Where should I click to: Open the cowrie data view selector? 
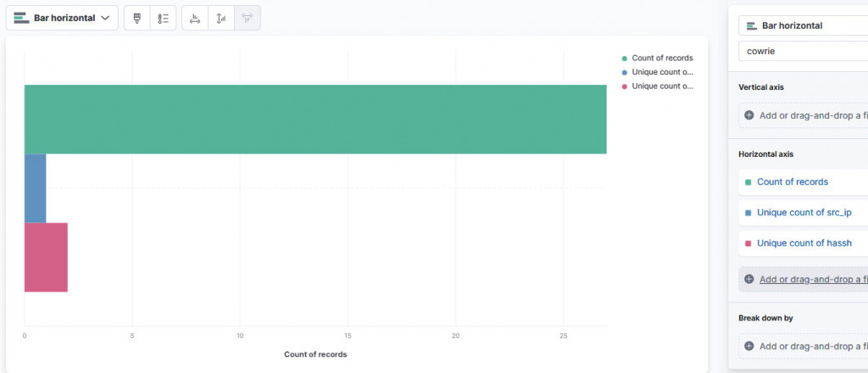click(x=801, y=51)
